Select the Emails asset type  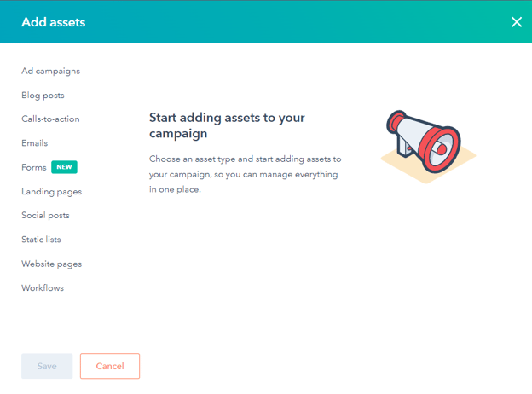point(34,143)
